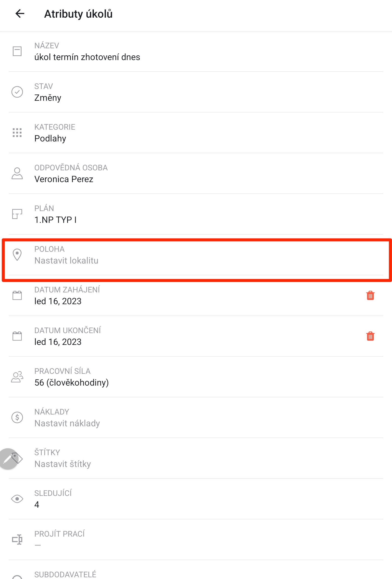Tap the eye icon next to Sledující
The height and width of the screenshot is (579, 392).
(x=17, y=499)
